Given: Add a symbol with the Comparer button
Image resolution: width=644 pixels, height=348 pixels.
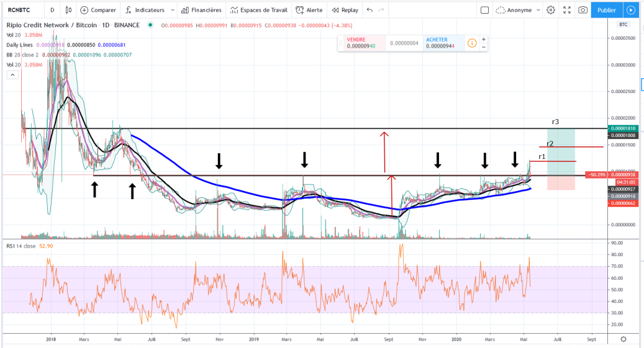Looking at the screenshot, I should point(98,10).
